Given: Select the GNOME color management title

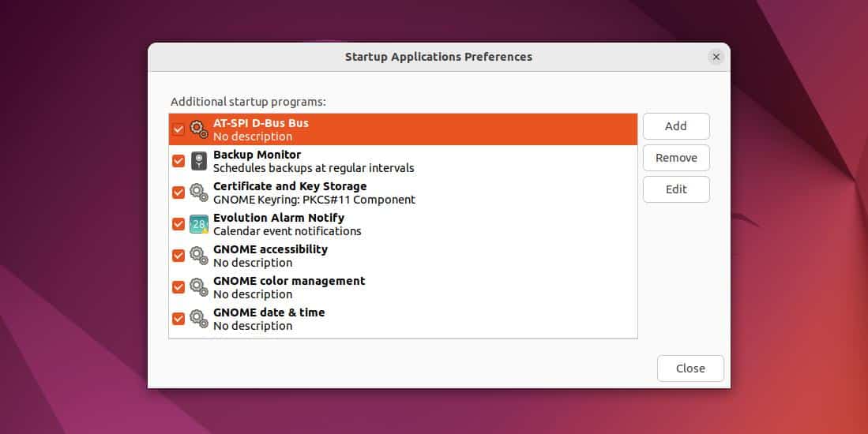Looking at the screenshot, I should [289, 281].
